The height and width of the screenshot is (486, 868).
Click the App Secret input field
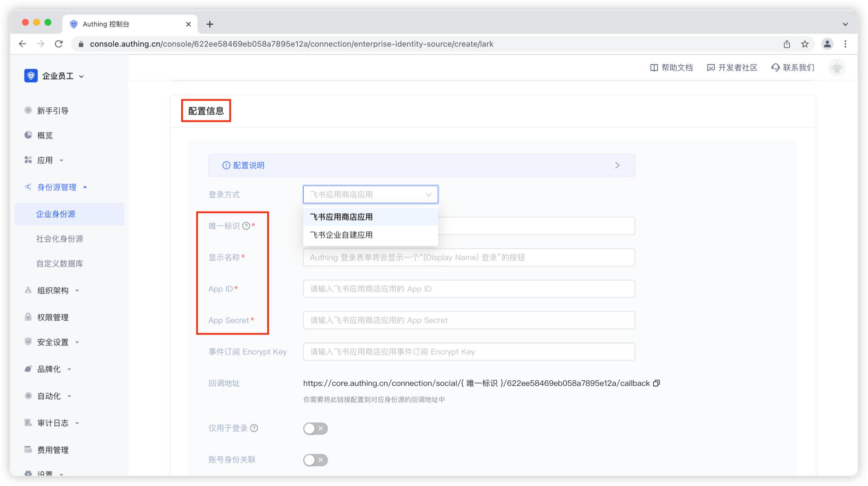(469, 320)
